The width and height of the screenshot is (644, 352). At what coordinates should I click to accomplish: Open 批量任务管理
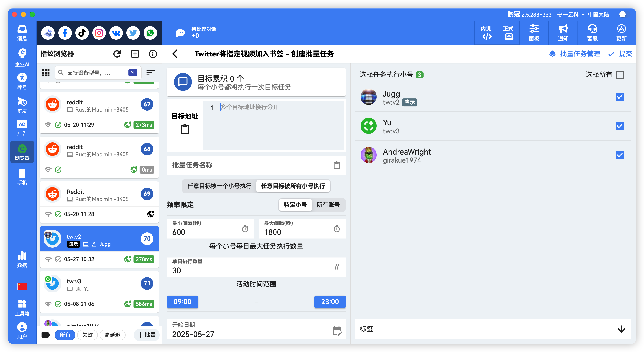tap(574, 54)
